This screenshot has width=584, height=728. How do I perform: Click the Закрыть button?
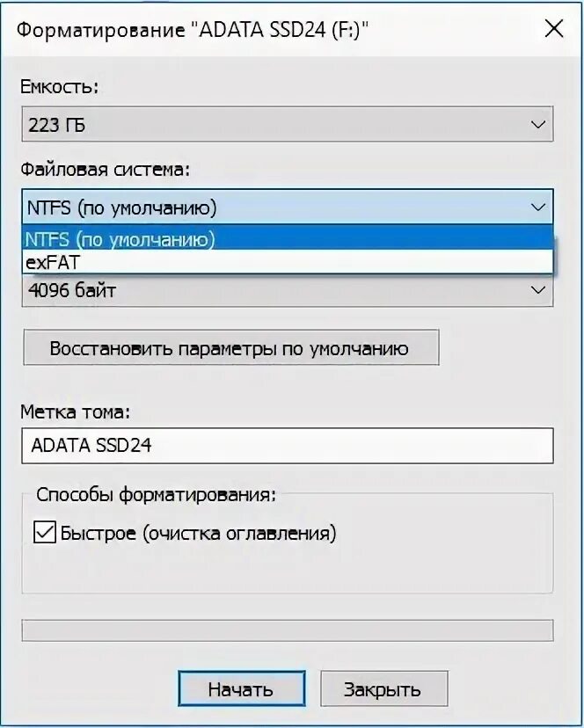click(x=384, y=688)
